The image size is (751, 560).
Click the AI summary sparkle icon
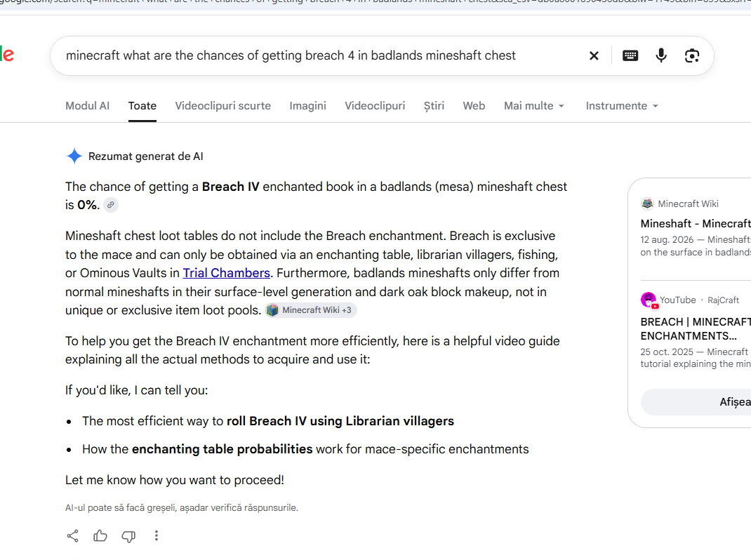point(74,156)
